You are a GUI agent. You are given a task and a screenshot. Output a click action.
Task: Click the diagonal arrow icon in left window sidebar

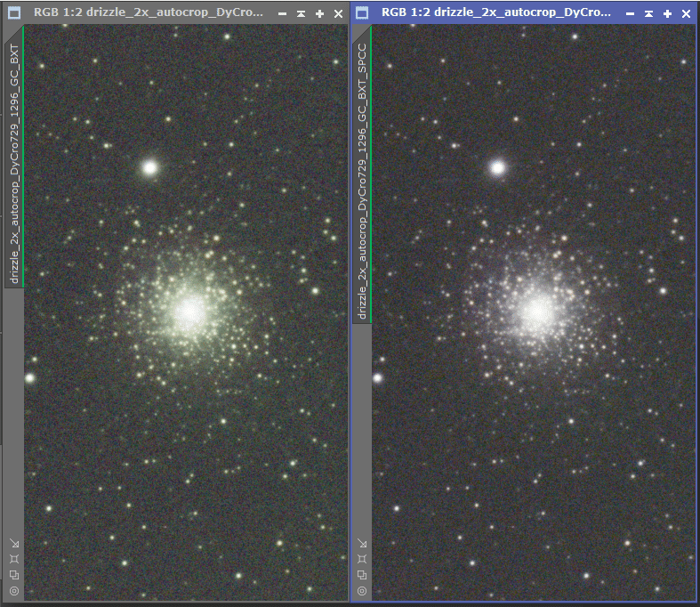pos(14,543)
